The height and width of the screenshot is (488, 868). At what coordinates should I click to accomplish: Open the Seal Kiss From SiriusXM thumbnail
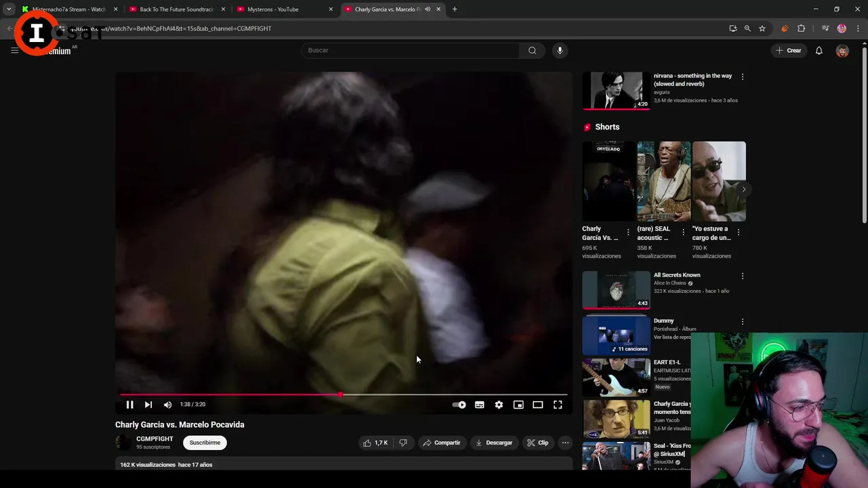(616, 456)
